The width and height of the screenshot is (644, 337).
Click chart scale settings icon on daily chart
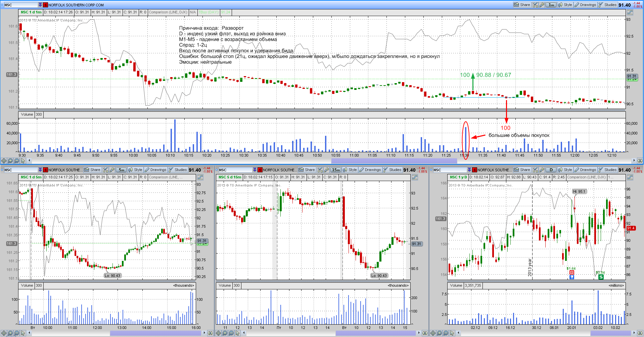(x=630, y=177)
